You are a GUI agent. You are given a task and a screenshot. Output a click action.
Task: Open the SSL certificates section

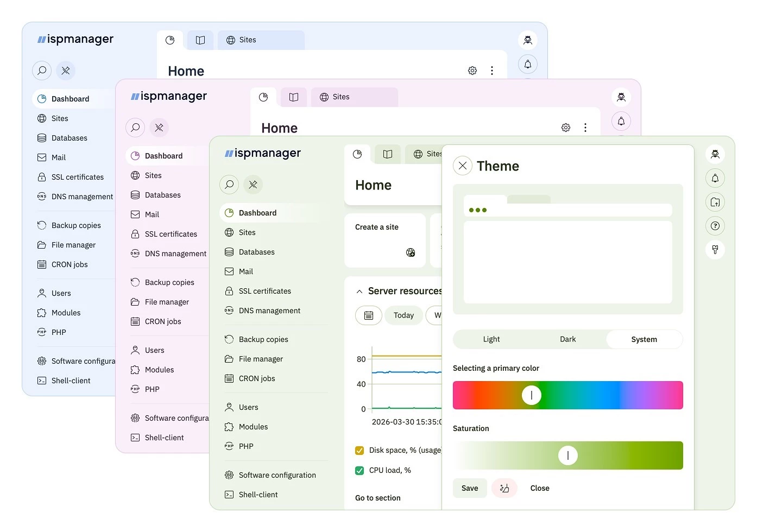pyautogui.click(x=264, y=291)
